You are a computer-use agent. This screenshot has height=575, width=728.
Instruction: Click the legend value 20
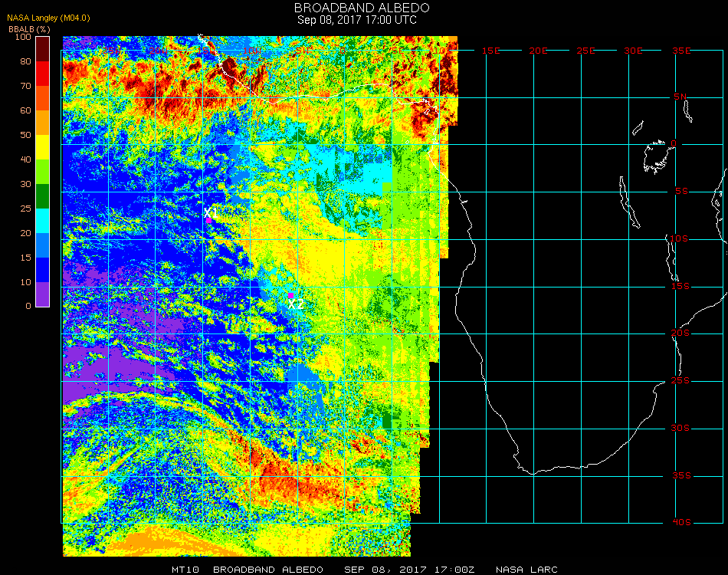(25, 233)
